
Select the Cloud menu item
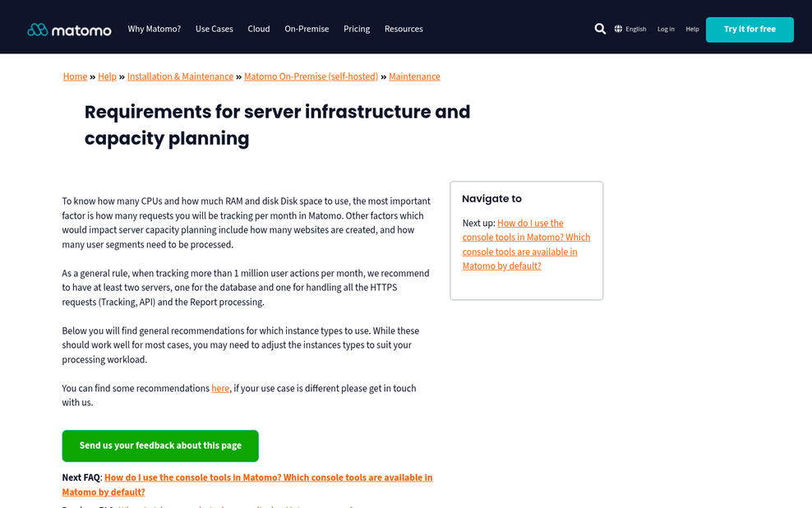258,29
